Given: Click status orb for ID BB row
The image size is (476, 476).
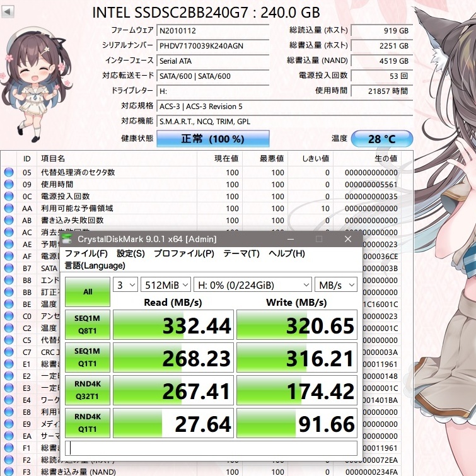Looking at the screenshot, I should click(9, 292).
